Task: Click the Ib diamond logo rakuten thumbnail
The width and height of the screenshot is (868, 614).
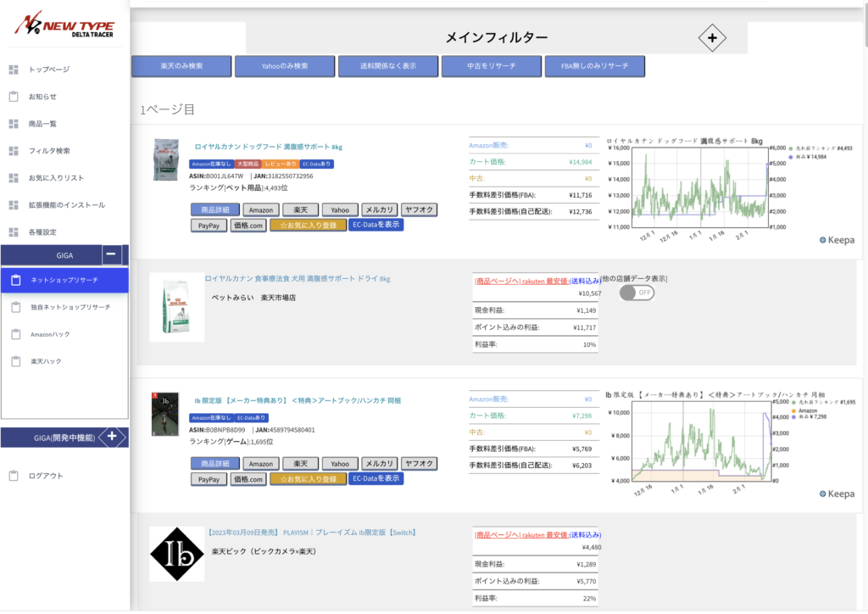Action: [177, 554]
